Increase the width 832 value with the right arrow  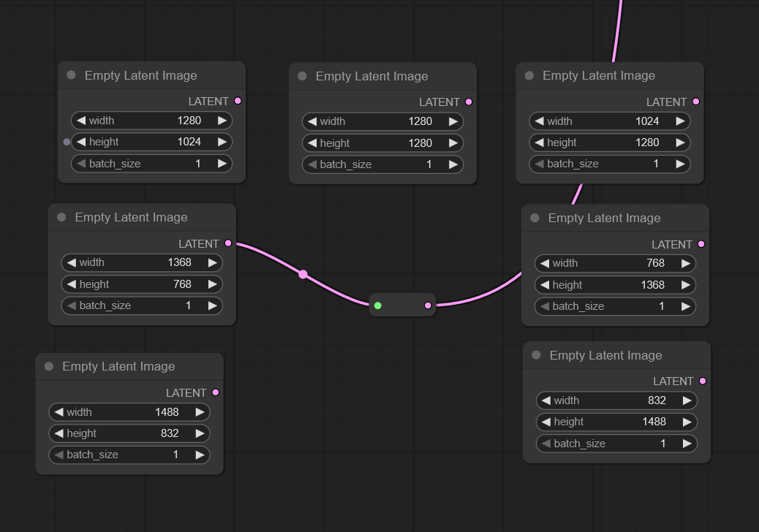click(687, 400)
